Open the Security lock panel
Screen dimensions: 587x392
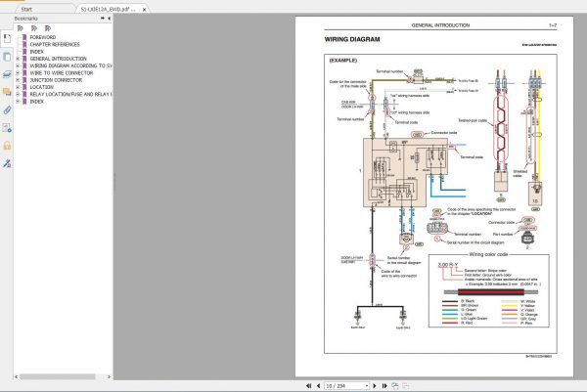(x=7, y=146)
